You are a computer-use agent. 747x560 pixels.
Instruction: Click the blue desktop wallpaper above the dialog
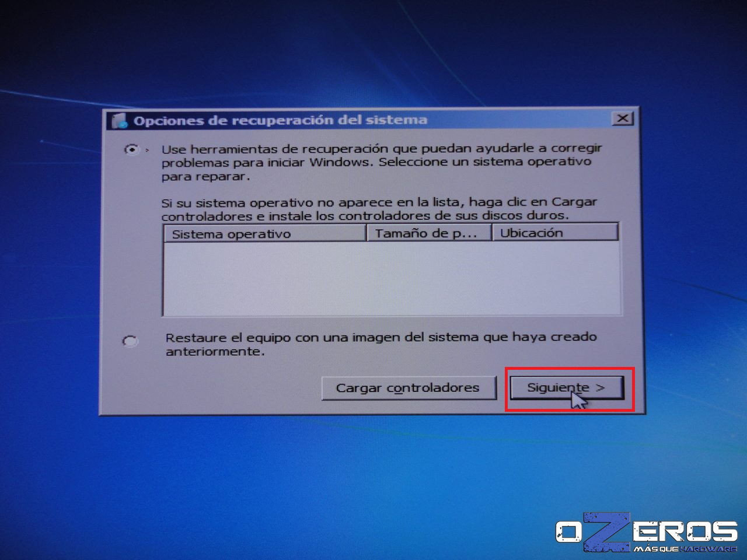pyautogui.click(x=373, y=52)
